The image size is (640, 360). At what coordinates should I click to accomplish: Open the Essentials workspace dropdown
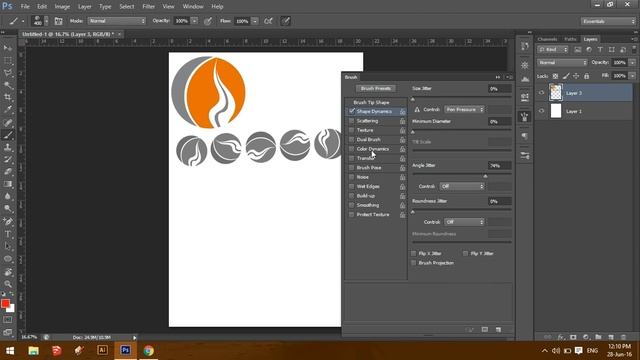click(608, 21)
